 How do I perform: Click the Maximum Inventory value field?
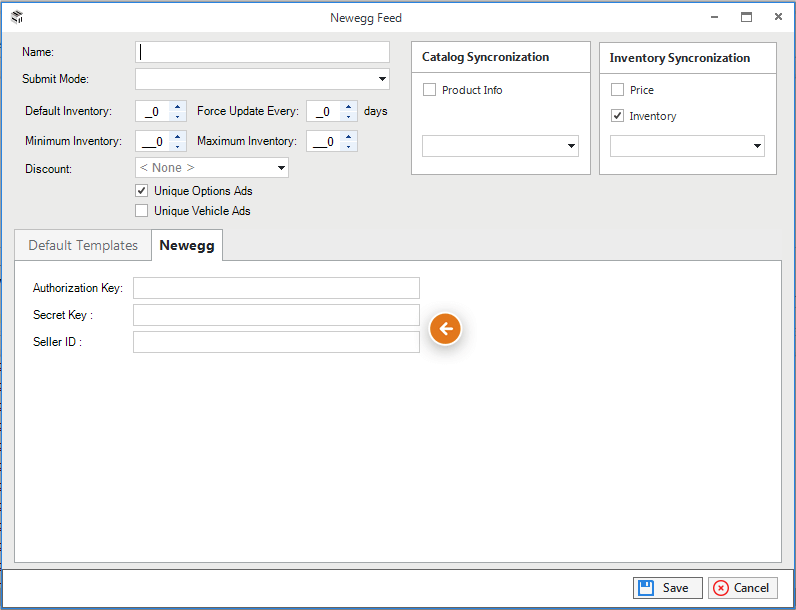coord(324,141)
